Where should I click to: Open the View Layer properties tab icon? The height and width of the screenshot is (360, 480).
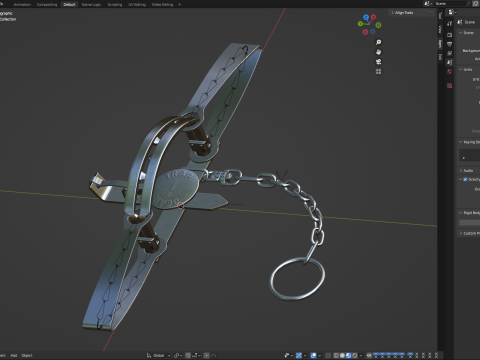[450, 53]
